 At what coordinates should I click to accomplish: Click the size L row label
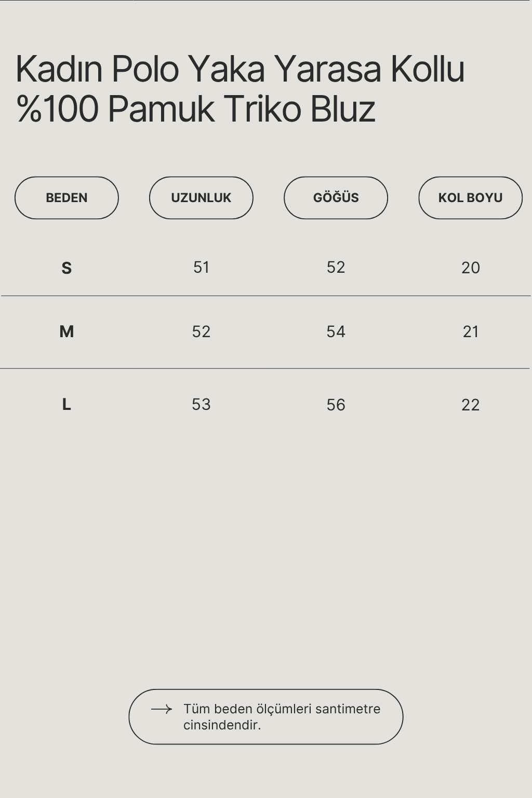[66, 404]
